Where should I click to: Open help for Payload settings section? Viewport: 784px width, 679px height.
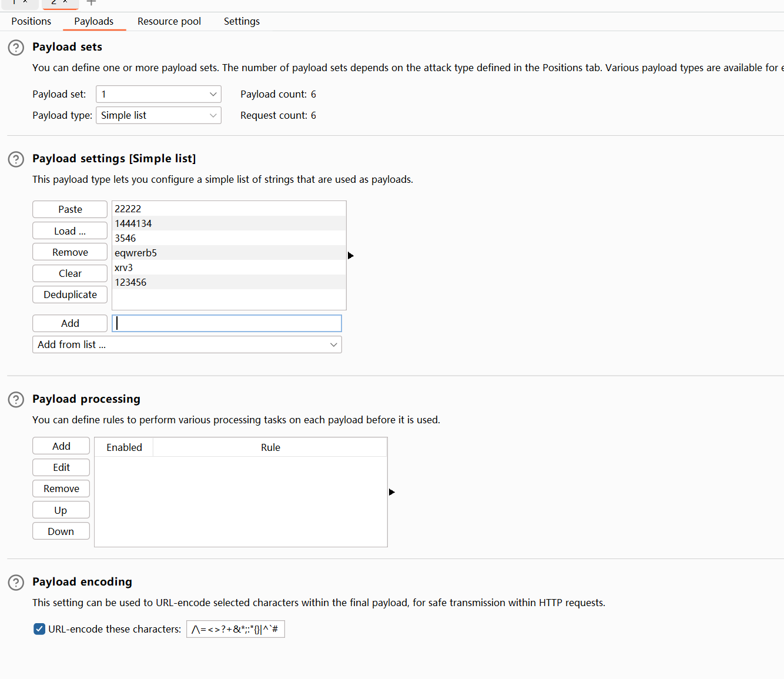16,159
